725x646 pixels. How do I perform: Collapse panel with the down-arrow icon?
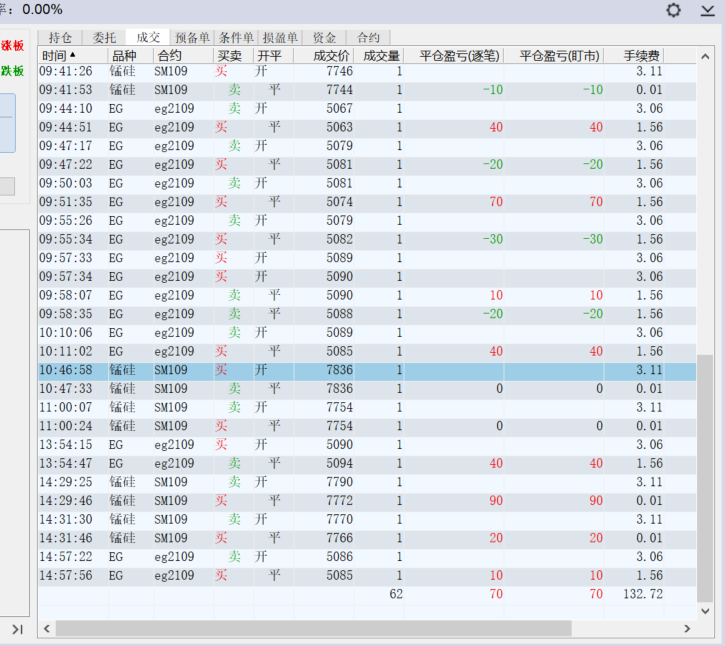(x=707, y=10)
